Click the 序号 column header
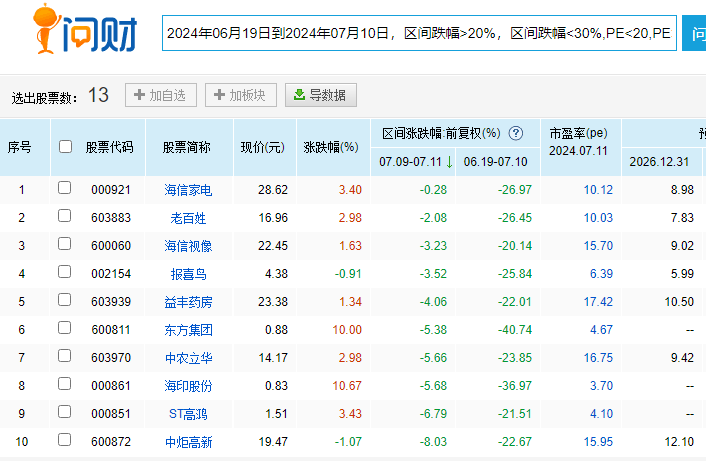This screenshot has width=706, height=461. click(19, 147)
